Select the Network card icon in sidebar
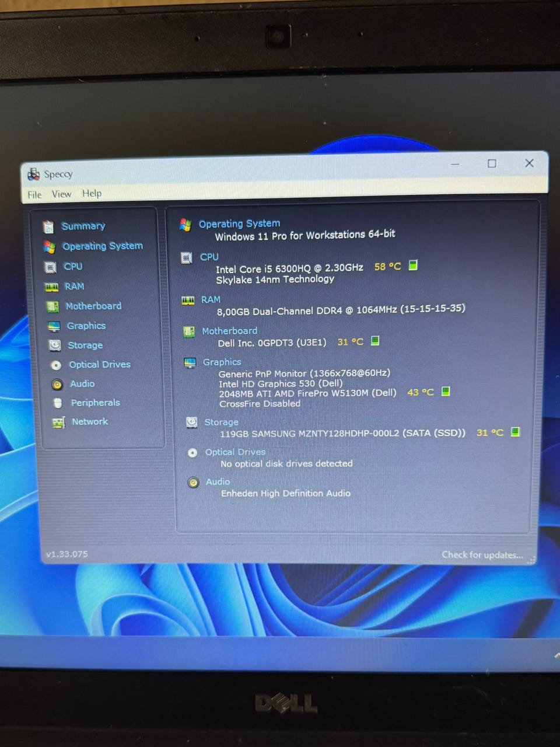The width and height of the screenshot is (560, 747). (x=59, y=423)
